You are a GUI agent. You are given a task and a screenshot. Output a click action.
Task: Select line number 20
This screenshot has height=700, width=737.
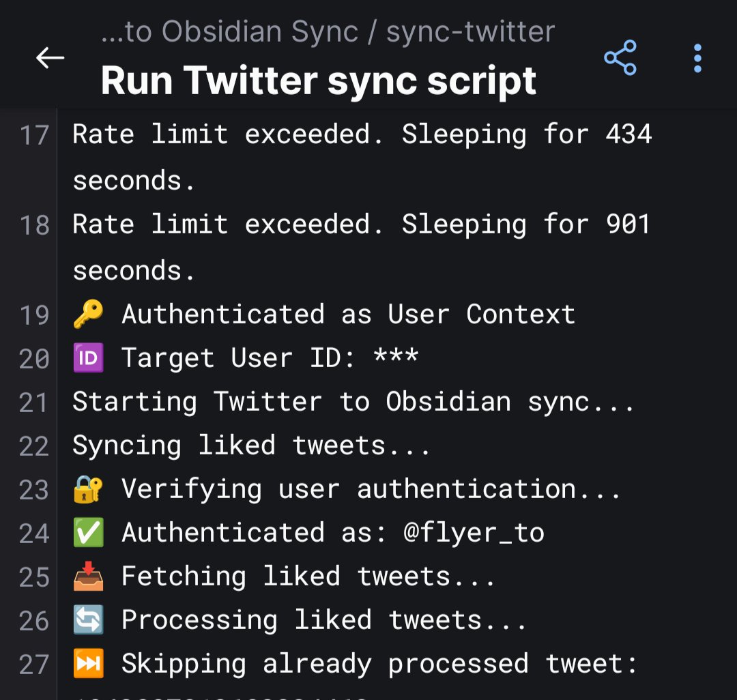tap(34, 359)
